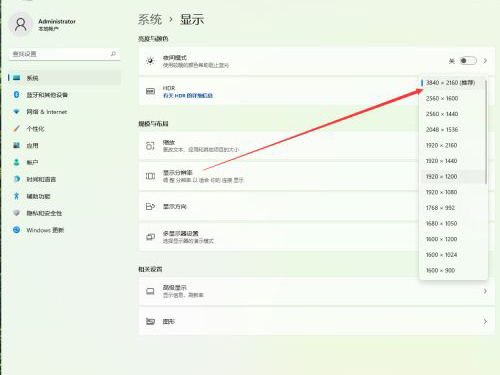
Task: Click the Bluetooth icon in sidebar
Action: point(16,95)
